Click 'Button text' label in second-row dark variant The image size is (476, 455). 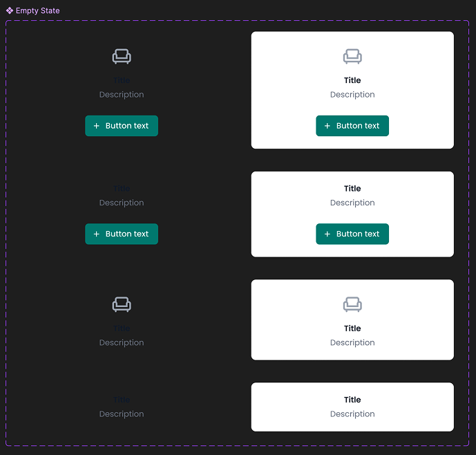click(127, 234)
